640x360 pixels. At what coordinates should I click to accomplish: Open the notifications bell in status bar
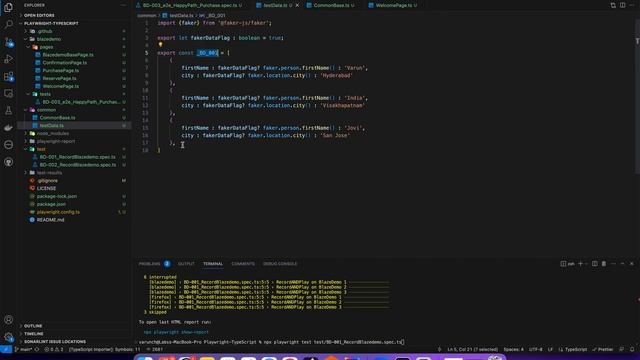click(x=632, y=349)
